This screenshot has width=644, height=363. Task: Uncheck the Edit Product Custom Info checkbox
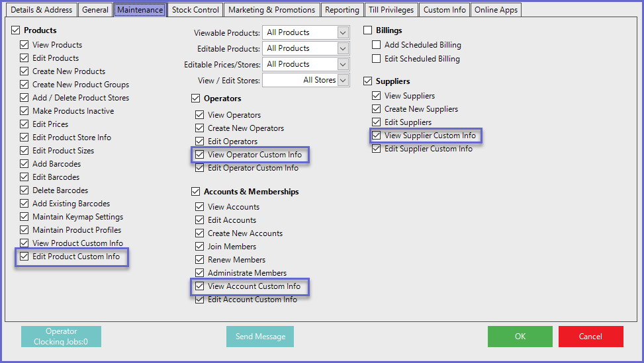click(24, 257)
